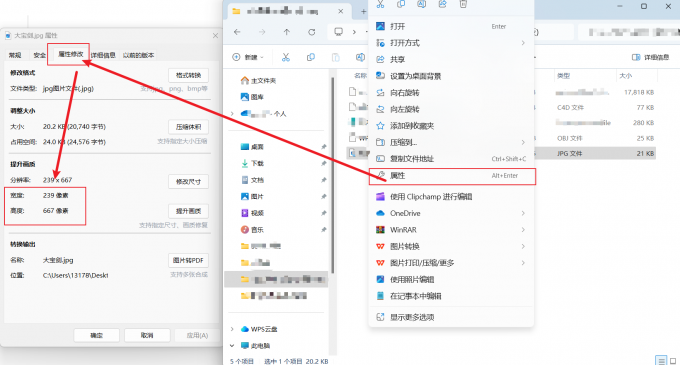680x365 pixels.
Task: Click the delete trash icon atop the context menu
Action: click(463, 4)
